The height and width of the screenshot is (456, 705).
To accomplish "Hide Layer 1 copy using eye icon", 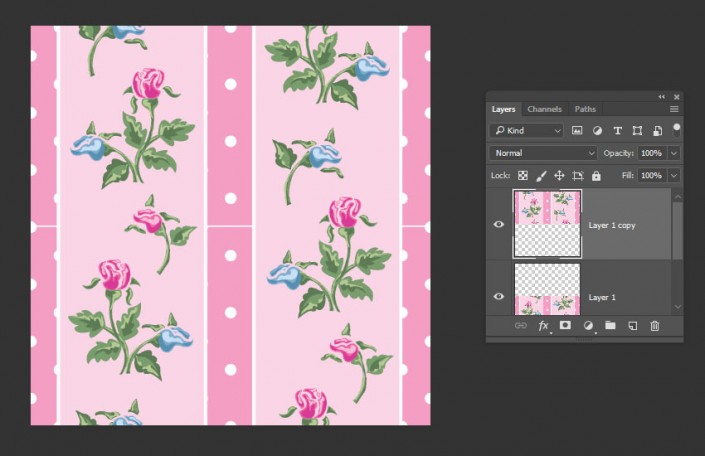I will (x=499, y=225).
